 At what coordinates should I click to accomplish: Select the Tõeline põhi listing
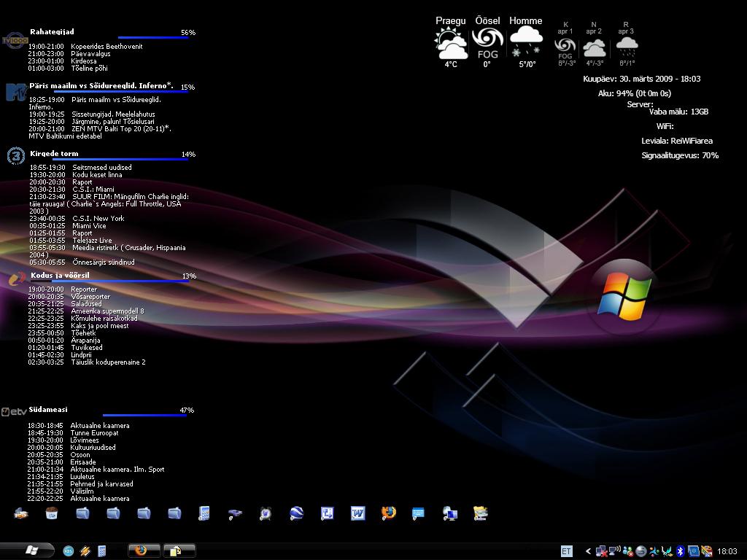pos(68,69)
